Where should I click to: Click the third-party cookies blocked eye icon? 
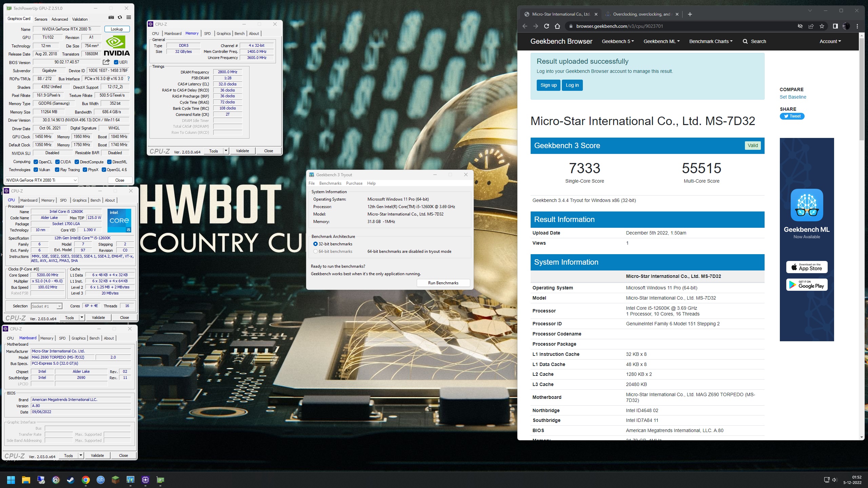pos(800,26)
